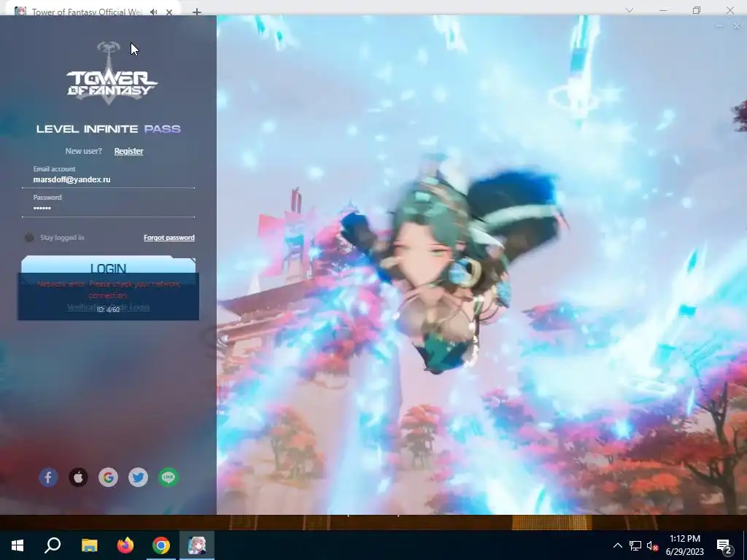Open the Forgot password link
This screenshot has height=560, width=747.
(169, 238)
